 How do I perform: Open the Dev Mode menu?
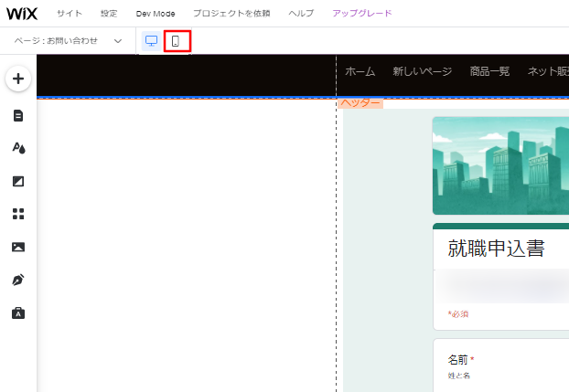tap(156, 14)
